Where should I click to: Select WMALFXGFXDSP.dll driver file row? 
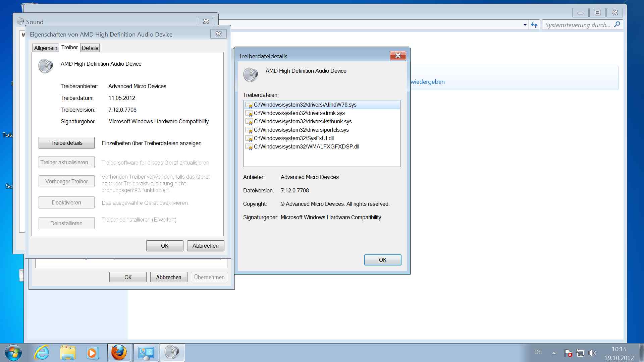[x=322, y=146]
